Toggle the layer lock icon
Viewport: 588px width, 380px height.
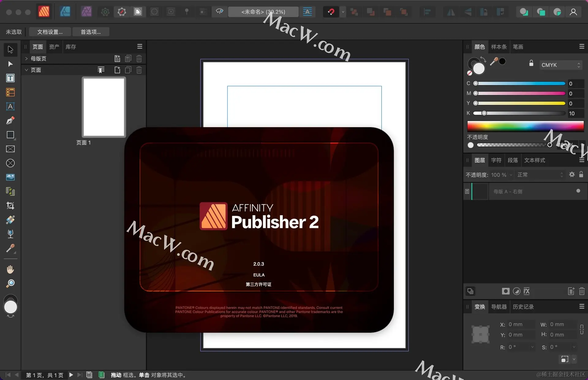pyautogui.click(x=581, y=175)
